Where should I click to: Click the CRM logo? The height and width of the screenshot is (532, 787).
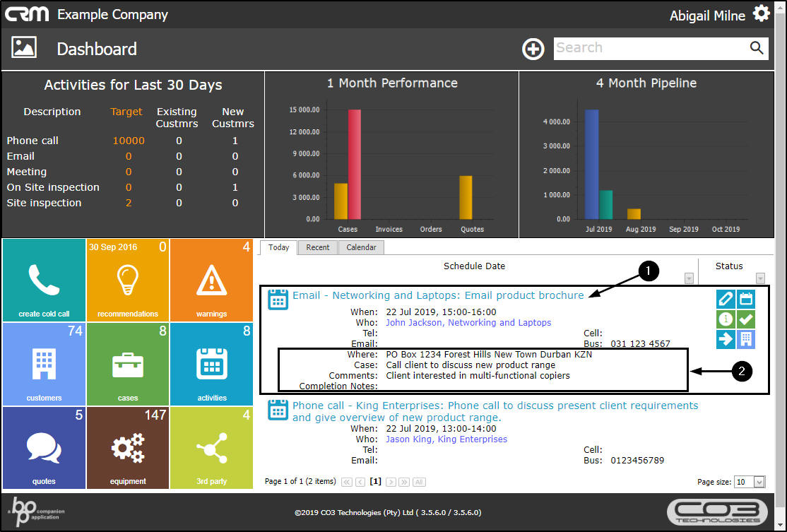(x=27, y=13)
